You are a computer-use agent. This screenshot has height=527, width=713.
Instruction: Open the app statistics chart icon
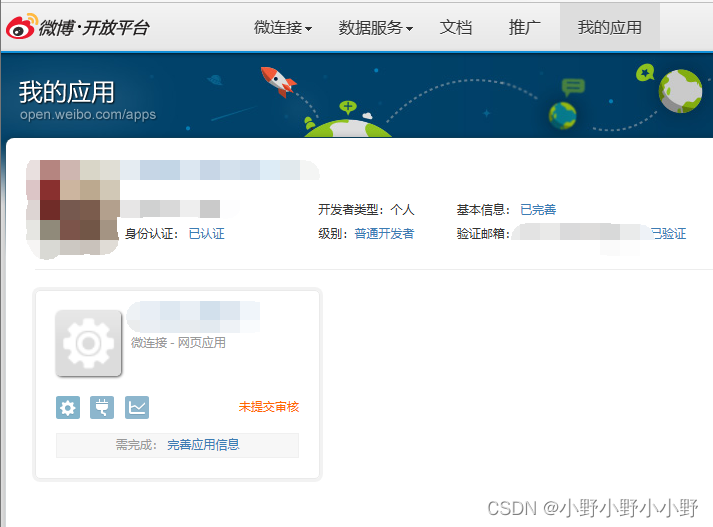tap(137, 407)
